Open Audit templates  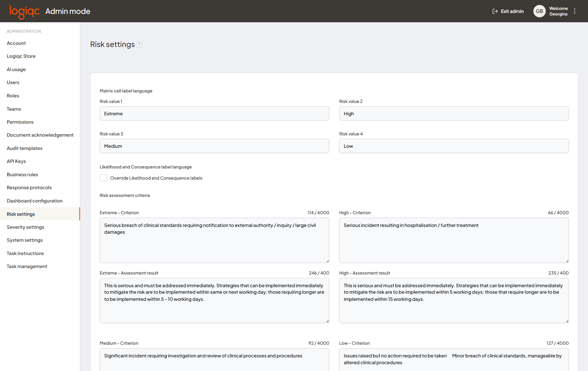coord(25,148)
